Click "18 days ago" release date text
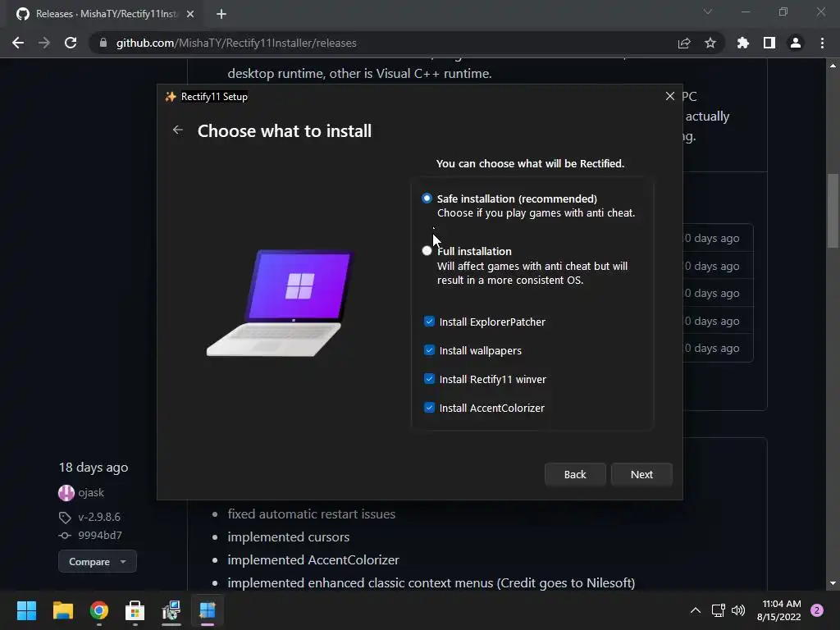 tap(94, 467)
